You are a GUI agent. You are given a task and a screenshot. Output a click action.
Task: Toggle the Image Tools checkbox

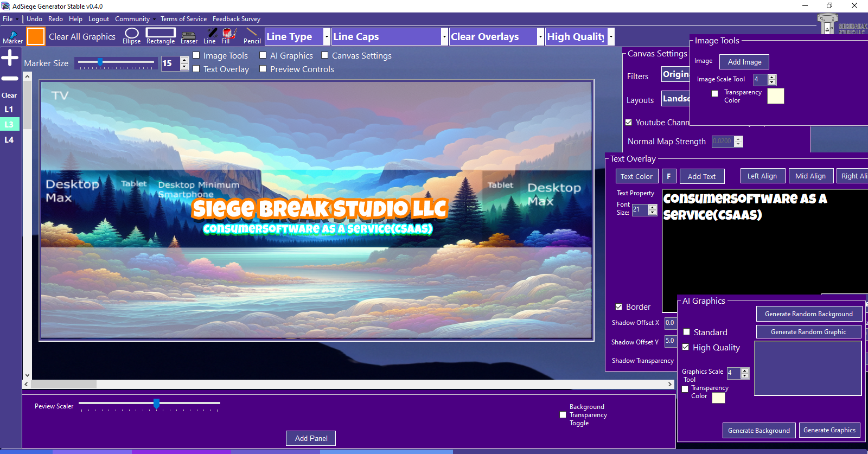click(x=196, y=55)
